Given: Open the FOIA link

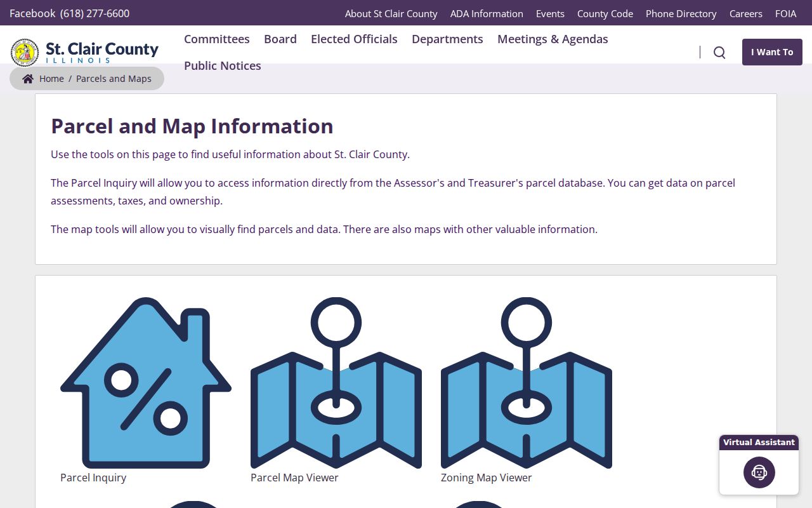Looking at the screenshot, I should pos(786,13).
